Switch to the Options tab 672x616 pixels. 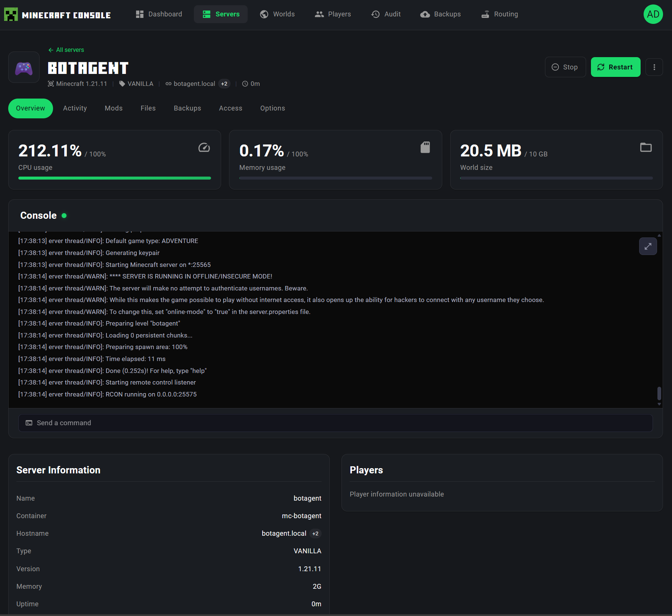273,108
